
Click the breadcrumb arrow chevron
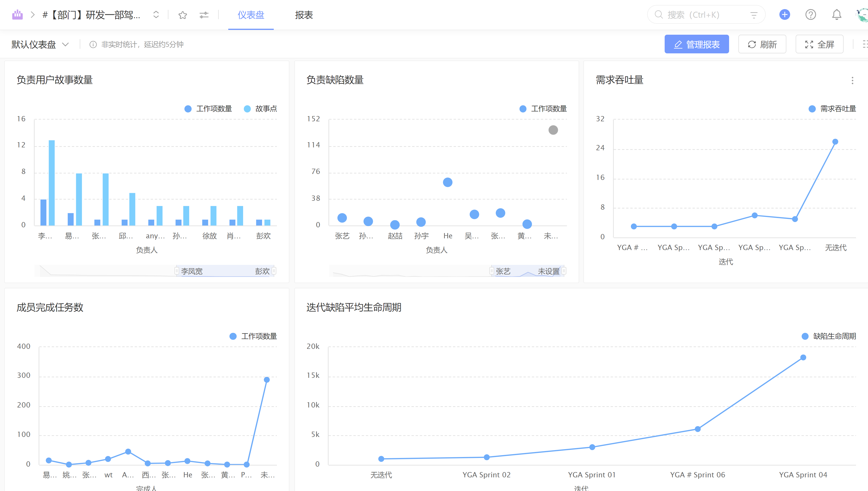coord(33,15)
